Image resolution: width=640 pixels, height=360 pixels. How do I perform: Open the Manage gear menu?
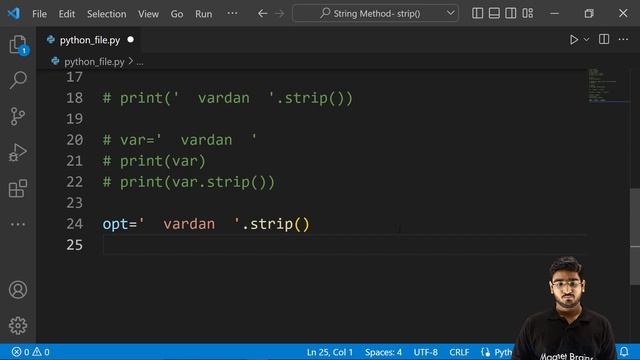18,325
